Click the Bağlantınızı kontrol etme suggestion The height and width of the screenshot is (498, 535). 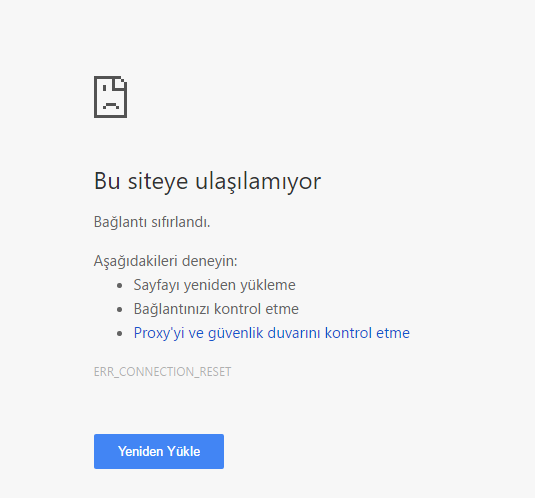[216, 309]
